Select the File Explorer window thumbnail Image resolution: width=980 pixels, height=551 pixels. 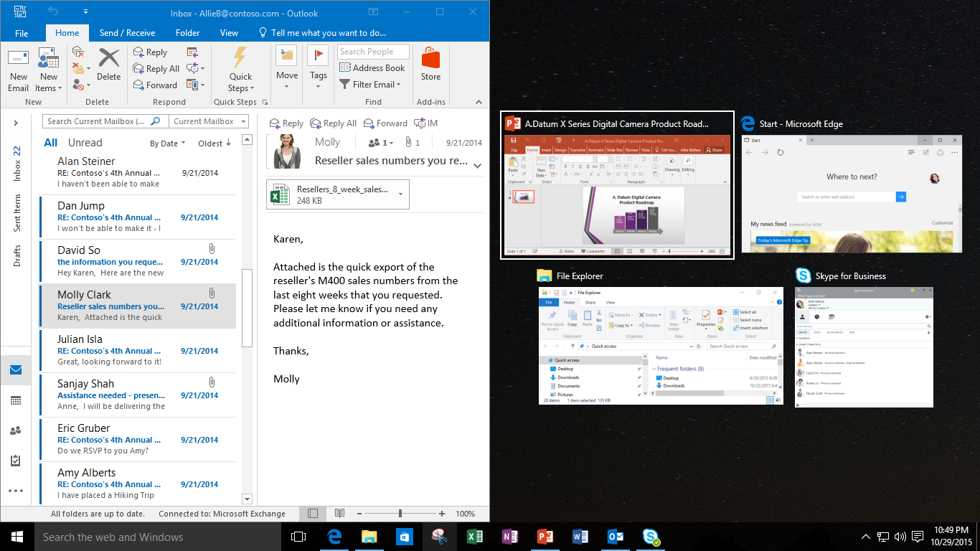pyautogui.click(x=661, y=337)
